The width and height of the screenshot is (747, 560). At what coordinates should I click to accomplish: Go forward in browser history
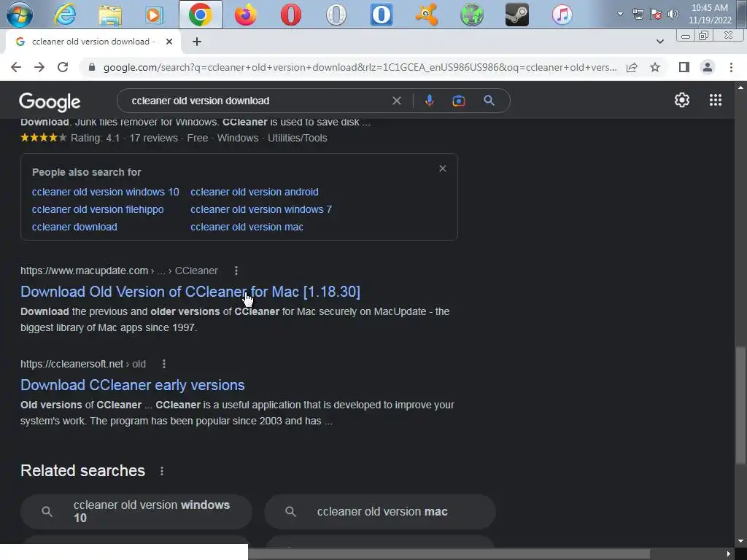pos(39,67)
